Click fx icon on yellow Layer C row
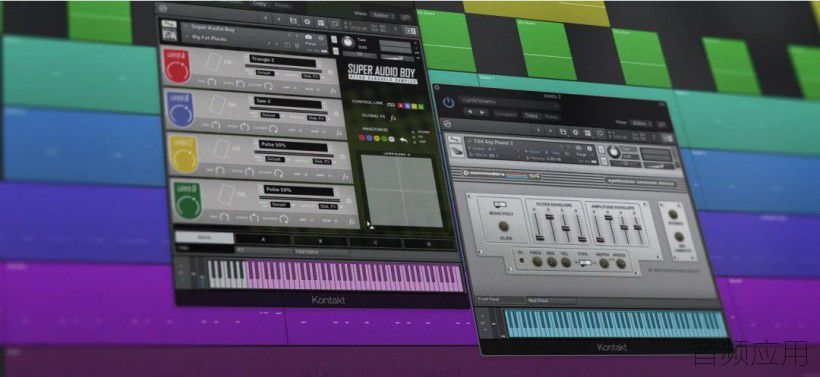 coord(345,177)
